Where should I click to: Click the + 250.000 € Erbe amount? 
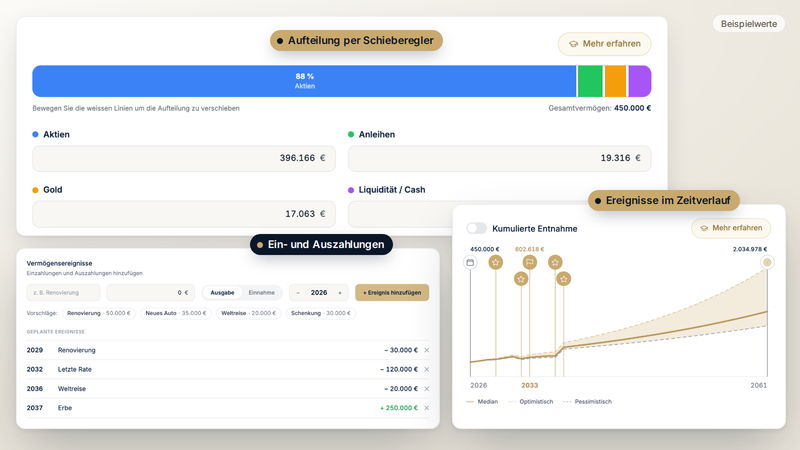coord(399,408)
